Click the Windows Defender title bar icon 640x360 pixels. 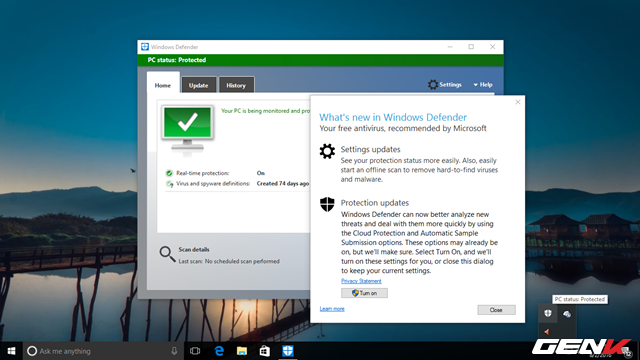[145, 47]
